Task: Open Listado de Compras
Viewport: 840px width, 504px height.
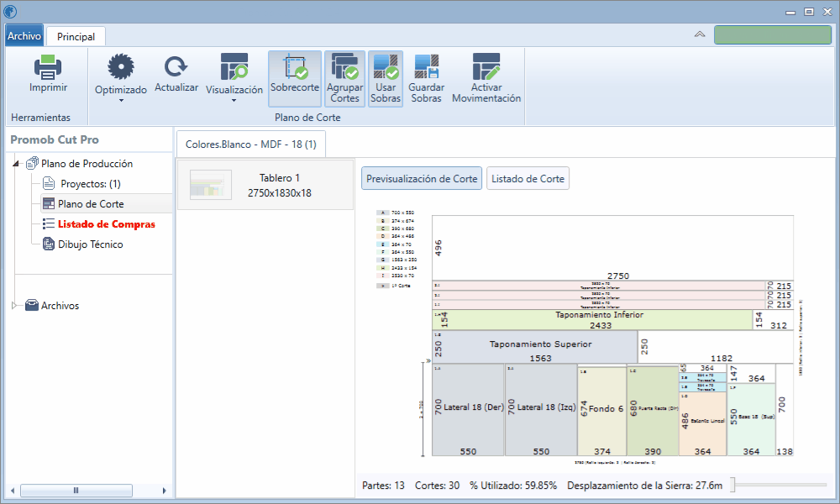Action: point(107,224)
